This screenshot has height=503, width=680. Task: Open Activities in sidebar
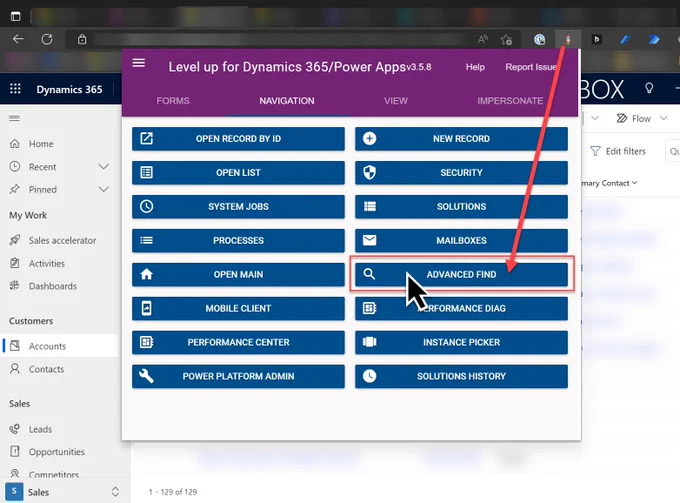[46, 263]
